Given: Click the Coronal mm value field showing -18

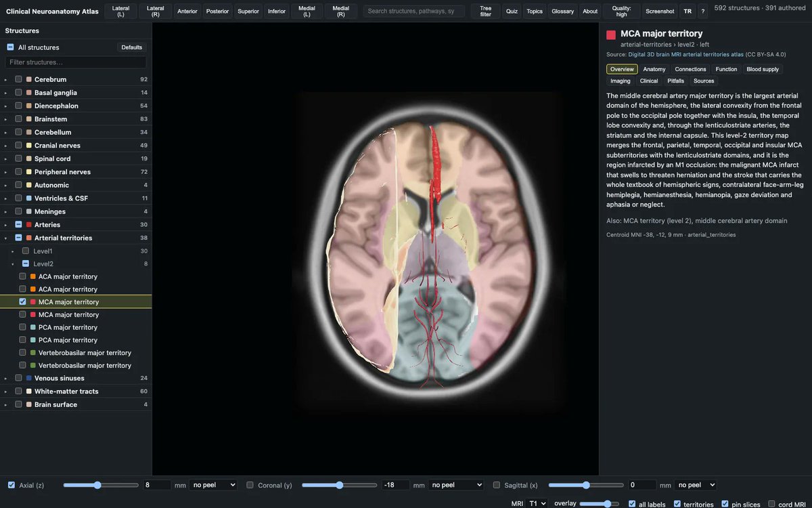Looking at the screenshot, I should (x=395, y=485).
